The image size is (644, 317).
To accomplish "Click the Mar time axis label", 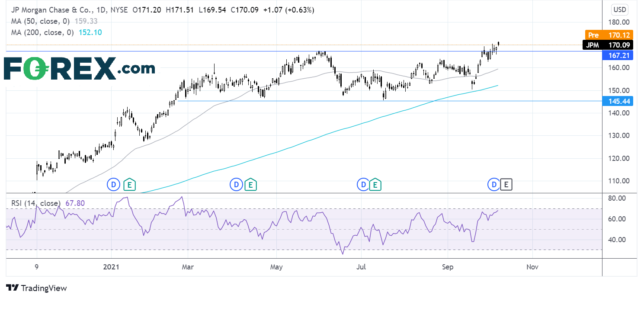I will [x=188, y=267].
